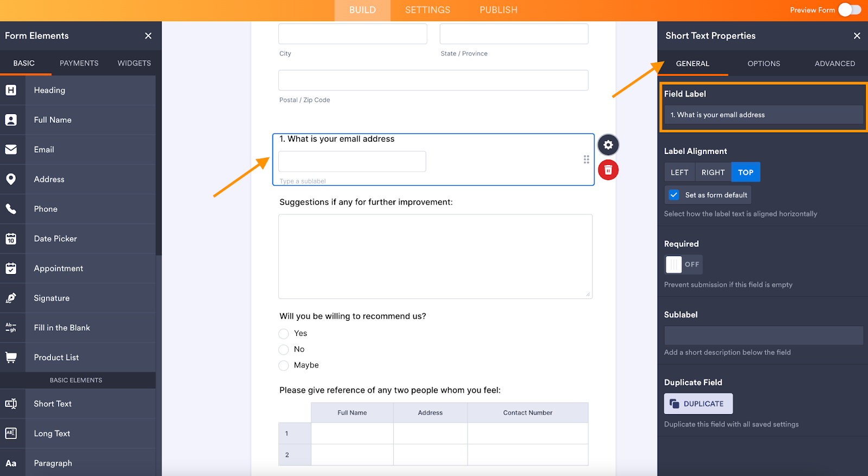Select the General properties tab
Screen dimensions: 868x476
[x=693, y=64]
